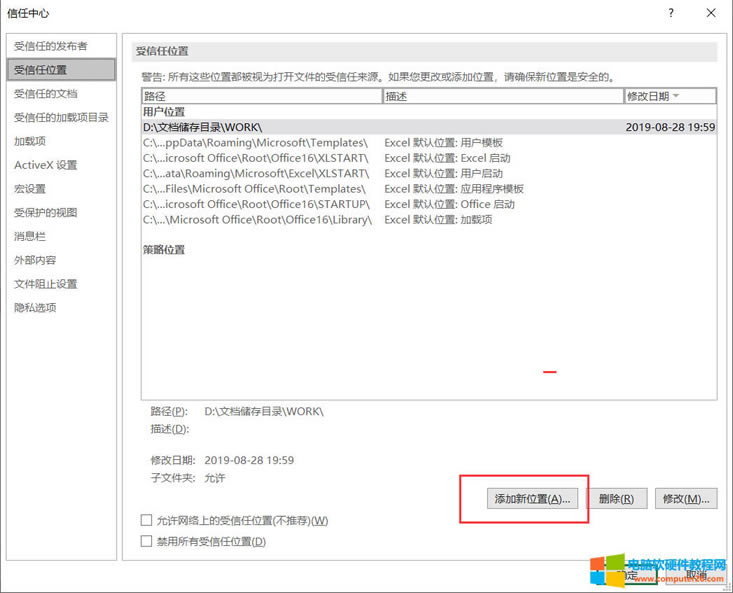Select the D:\文档储存目录\WORK\ location row
This screenshot has width=733, height=593.
pos(428,127)
